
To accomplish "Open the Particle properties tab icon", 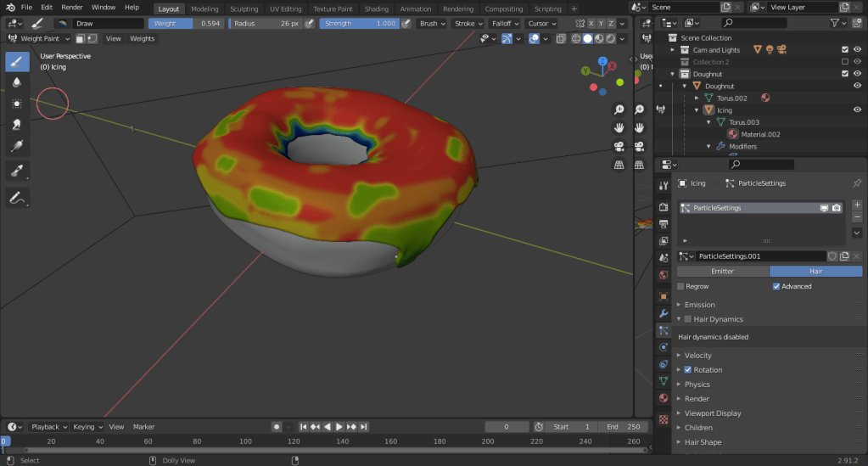I will click(x=664, y=330).
